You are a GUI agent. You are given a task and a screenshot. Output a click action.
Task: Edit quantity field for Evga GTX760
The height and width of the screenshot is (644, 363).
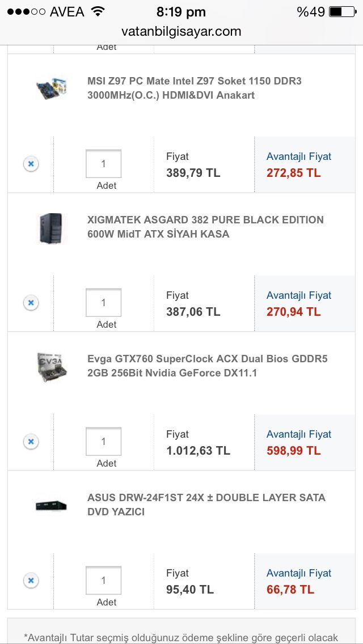point(103,442)
